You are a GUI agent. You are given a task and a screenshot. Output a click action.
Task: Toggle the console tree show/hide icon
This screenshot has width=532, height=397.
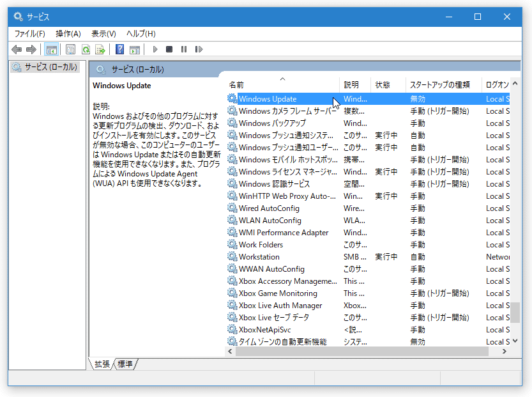point(52,50)
